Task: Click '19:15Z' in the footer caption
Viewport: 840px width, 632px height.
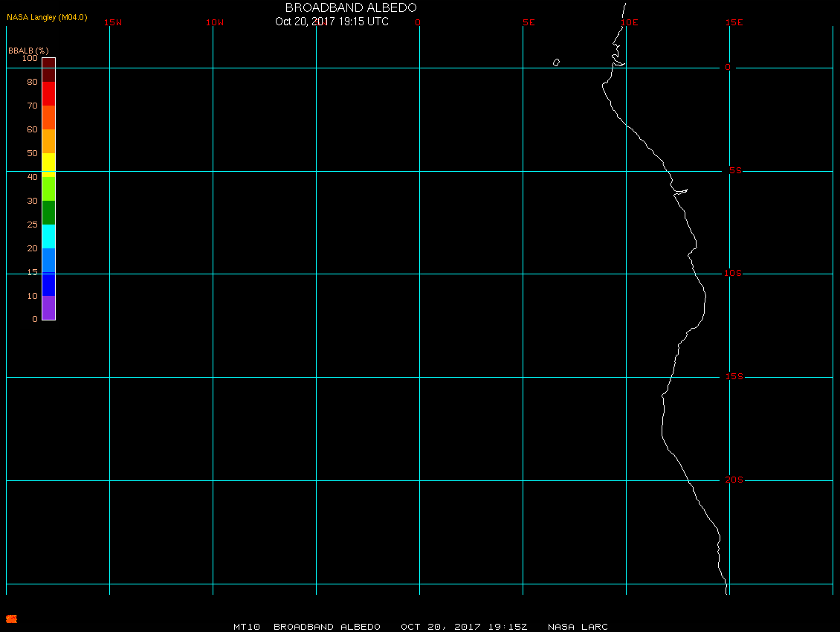Action: (x=507, y=627)
